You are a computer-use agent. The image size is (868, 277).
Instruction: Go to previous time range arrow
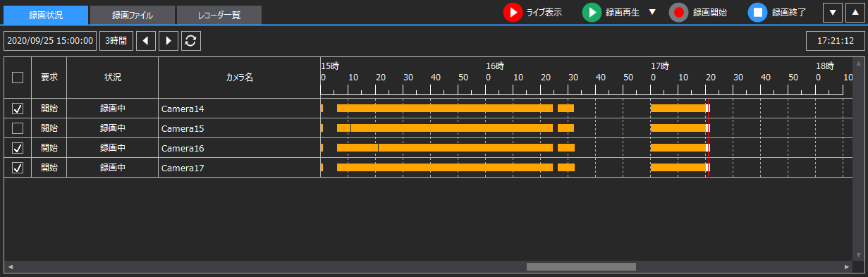coord(145,41)
